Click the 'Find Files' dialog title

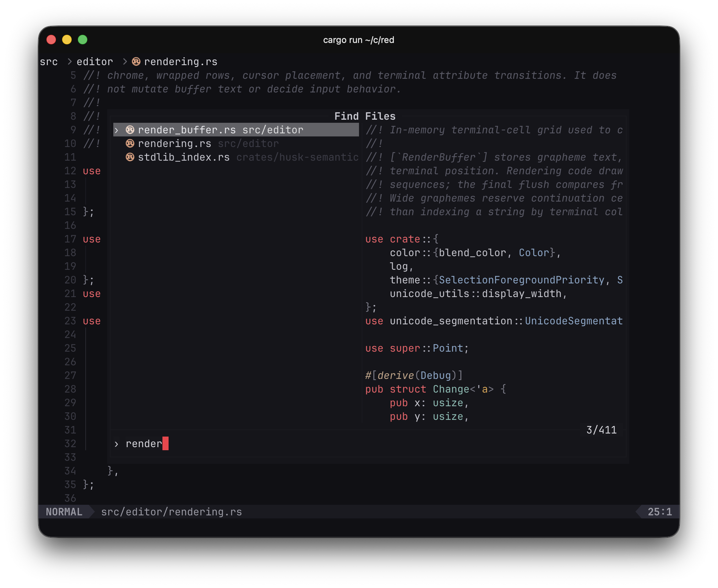[x=365, y=116]
